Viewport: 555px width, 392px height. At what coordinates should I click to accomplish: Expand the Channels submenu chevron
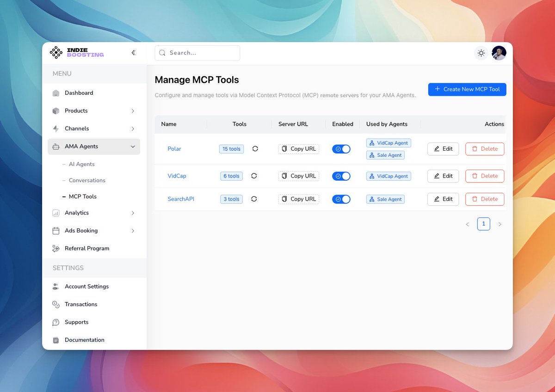[x=133, y=129]
